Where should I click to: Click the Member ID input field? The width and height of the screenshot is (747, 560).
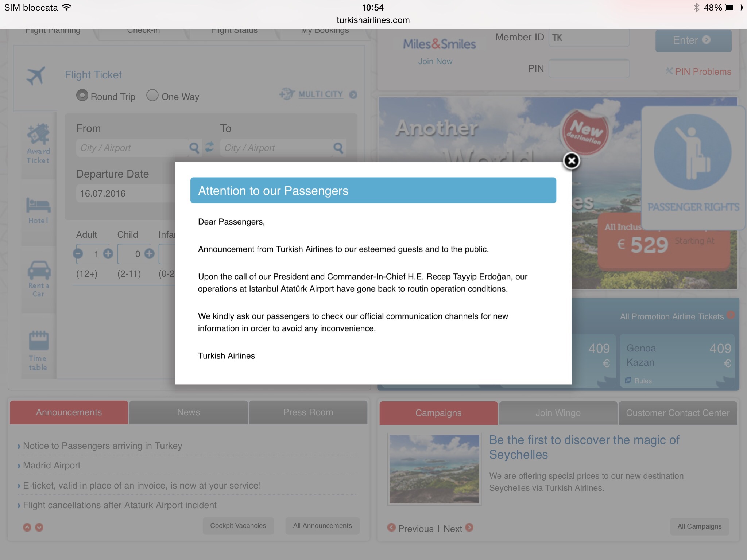(x=589, y=38)
